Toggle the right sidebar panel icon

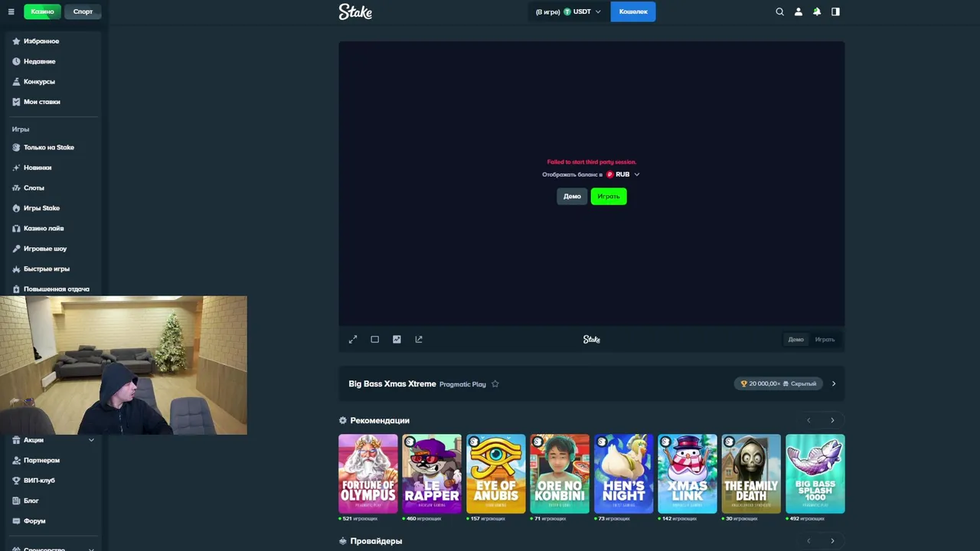(x=835, y=11)
